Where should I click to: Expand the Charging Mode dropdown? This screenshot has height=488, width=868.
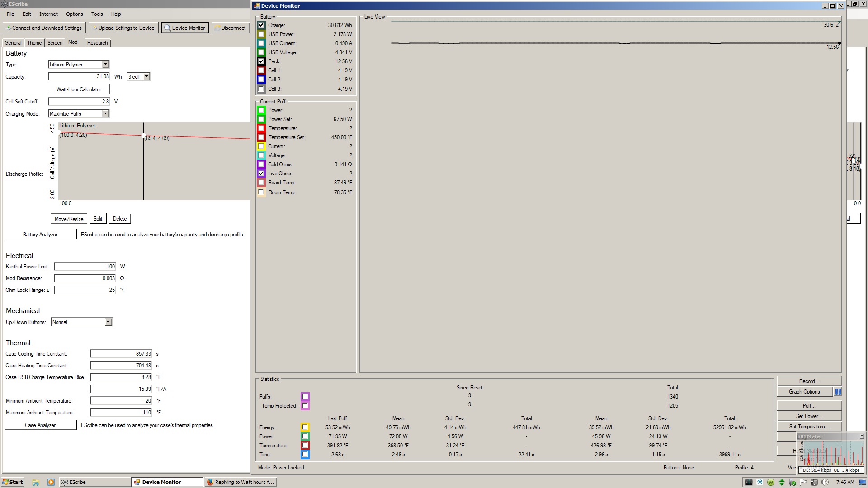coord(105,114)
